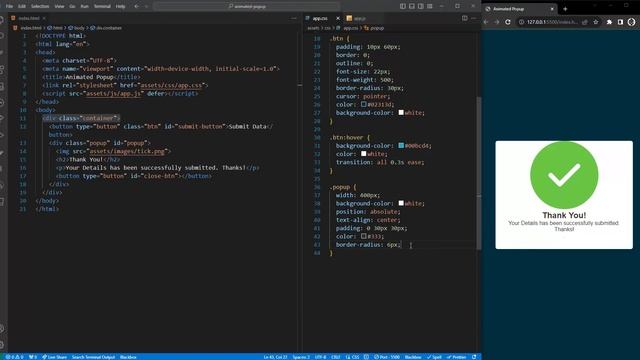Change indentation via the Spaces: 2 item
The image size is (640, 360).
(x=301, y=357)
